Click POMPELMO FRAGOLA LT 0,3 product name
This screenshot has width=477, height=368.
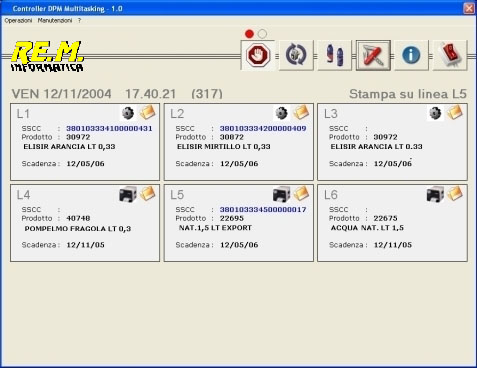(x=78, y=229)
